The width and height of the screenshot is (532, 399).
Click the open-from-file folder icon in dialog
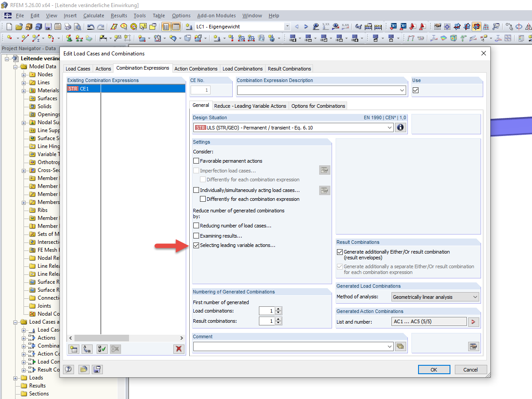tap(83, 369)
